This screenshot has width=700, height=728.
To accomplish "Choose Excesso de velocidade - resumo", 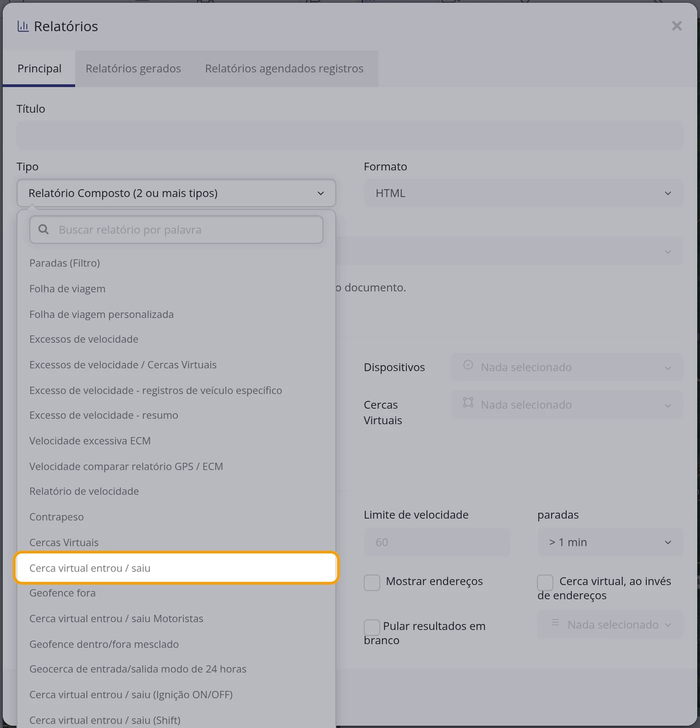I will (x=176, y=415).
